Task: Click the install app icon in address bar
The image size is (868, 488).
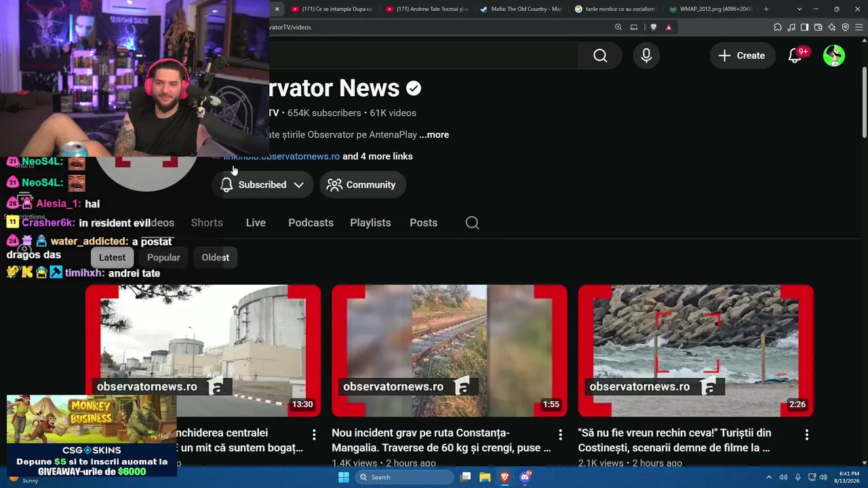Action: (634, 27)
